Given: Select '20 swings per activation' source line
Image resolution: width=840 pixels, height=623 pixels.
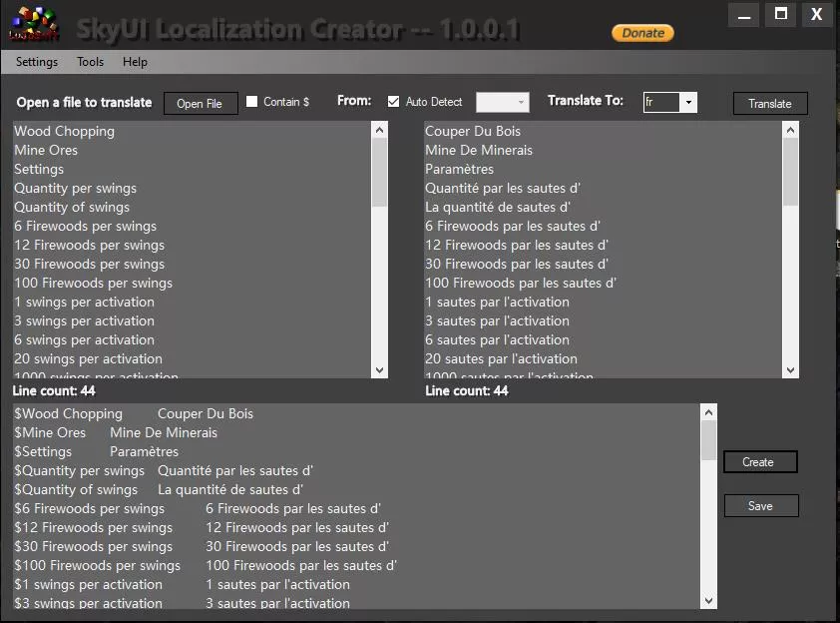Looking at the screenshot, I should click(x=89, y=358).
